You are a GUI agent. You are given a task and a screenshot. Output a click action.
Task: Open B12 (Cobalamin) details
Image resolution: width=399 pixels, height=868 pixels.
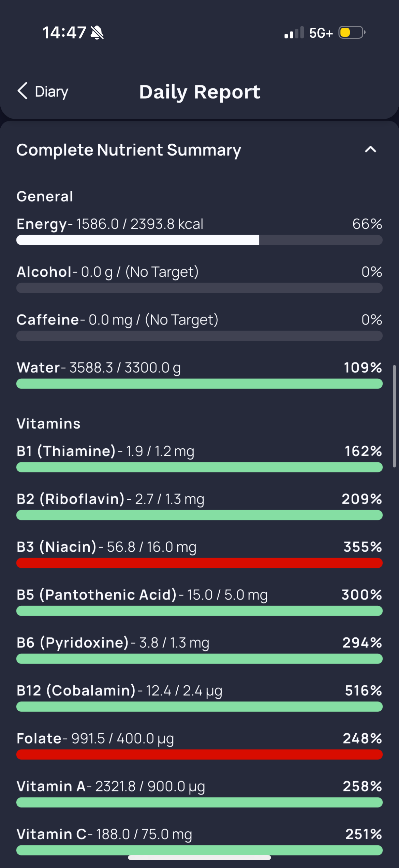pos(199,697)
